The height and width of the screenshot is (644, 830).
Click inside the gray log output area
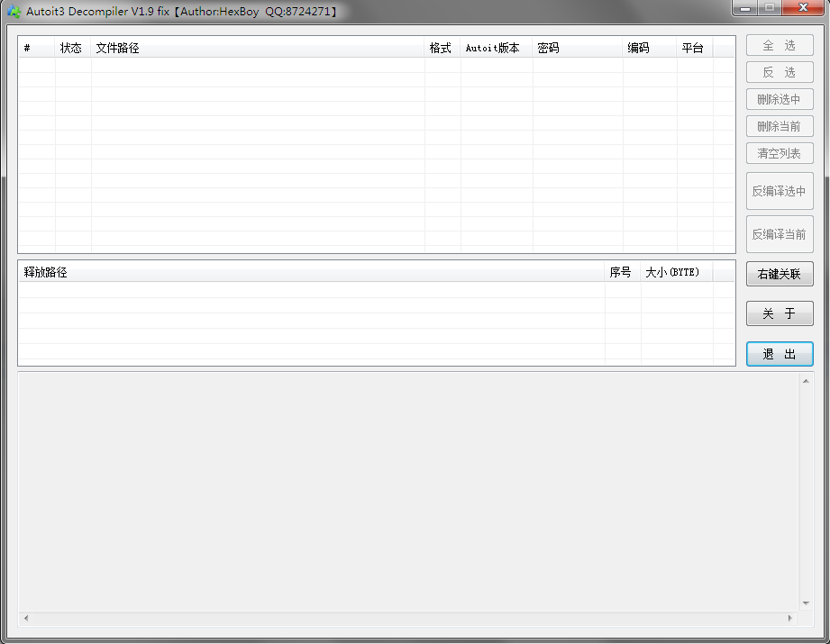408,492
